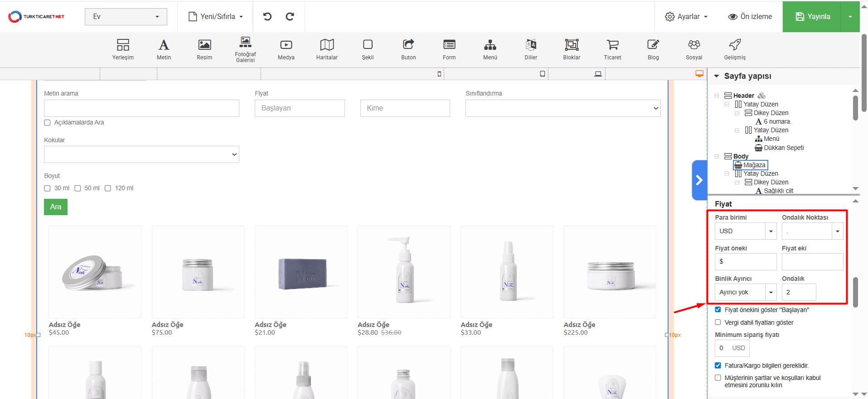Select the Fotoğraf Galerisi tool icon
This screenshot has height=399, width=868.
click(245, 44)
